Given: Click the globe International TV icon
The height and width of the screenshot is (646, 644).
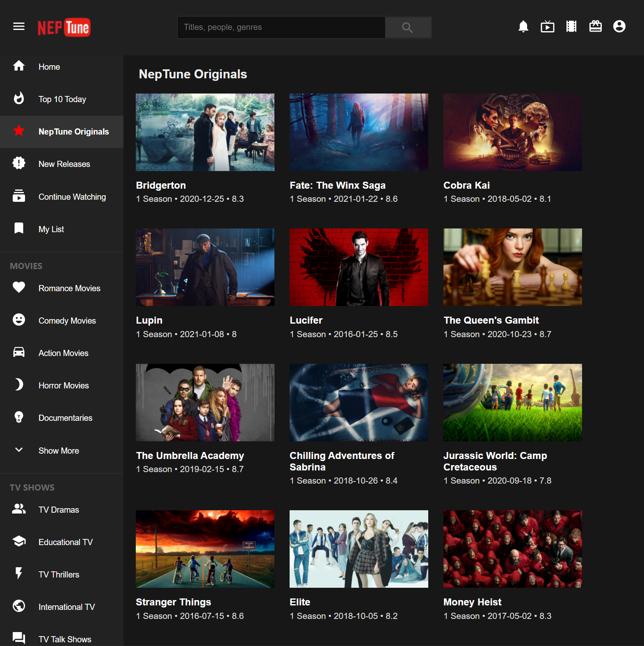Looking at the screenshot, I should [x=19, y=606].
